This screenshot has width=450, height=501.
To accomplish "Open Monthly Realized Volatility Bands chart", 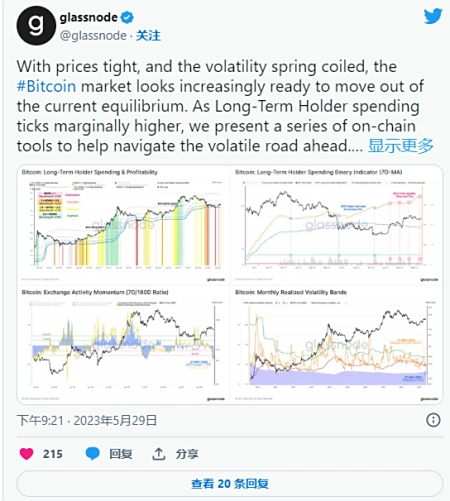I will click(x=337, y=345).
